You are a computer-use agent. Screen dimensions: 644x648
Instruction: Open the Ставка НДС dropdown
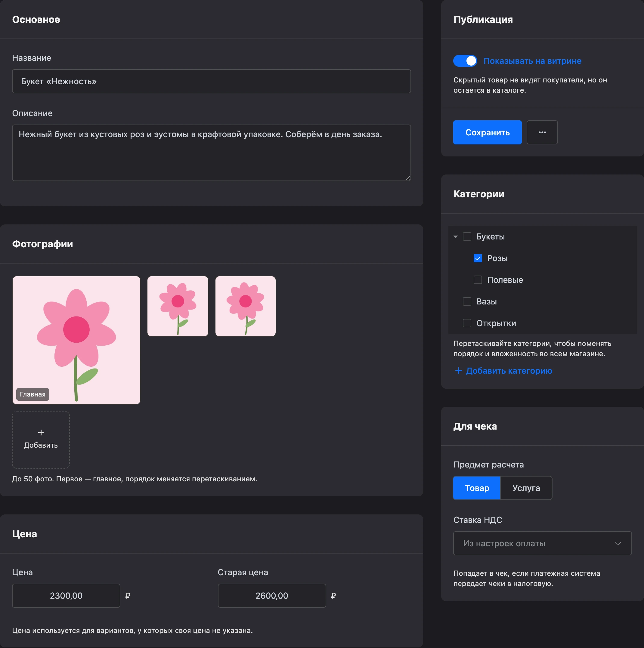coord(542,543)
